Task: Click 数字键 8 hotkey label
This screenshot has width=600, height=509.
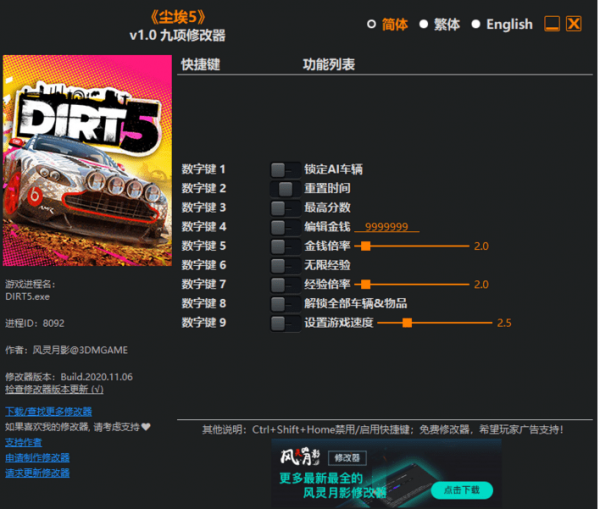Action: 204,303
